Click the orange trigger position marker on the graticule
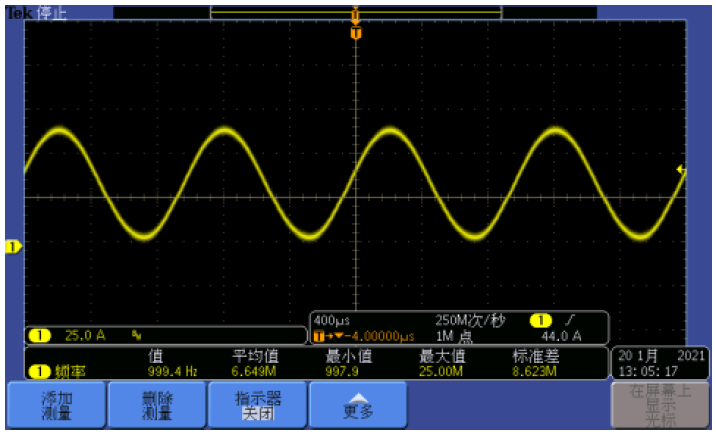The width and height of the screenshot is (716, 435). coord(355,33)
